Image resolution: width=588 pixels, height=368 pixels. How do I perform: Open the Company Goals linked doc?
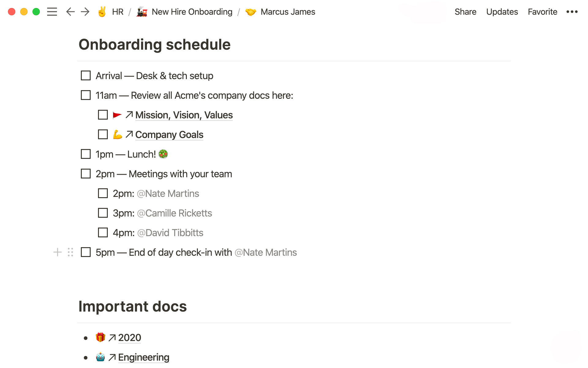coord(169,134)
